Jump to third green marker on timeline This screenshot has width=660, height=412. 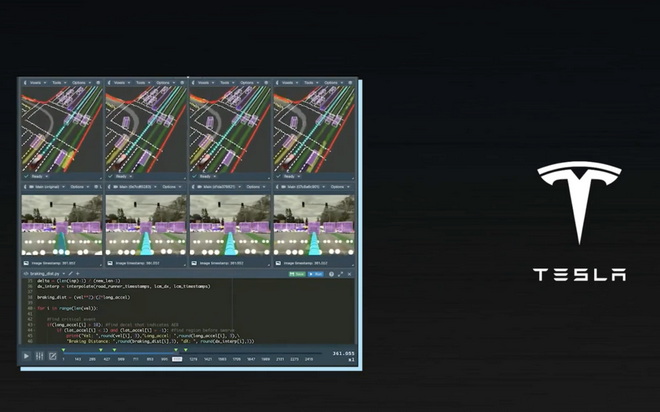tap(114, 350)
